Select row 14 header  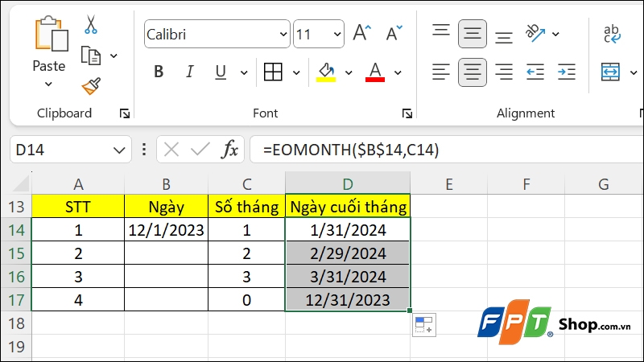tap(16, 230)
